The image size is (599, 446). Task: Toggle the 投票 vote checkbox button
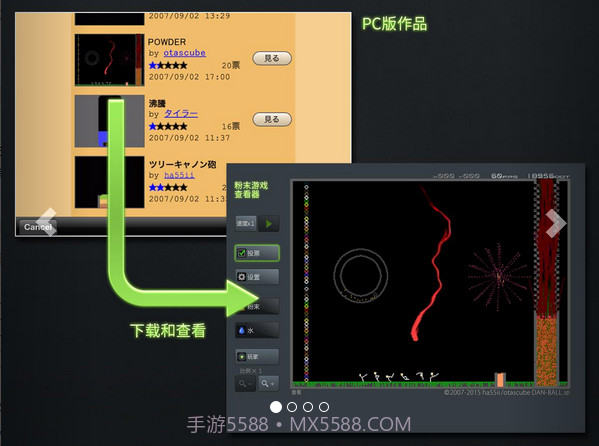pyautogui.click(x=257, y=253)
